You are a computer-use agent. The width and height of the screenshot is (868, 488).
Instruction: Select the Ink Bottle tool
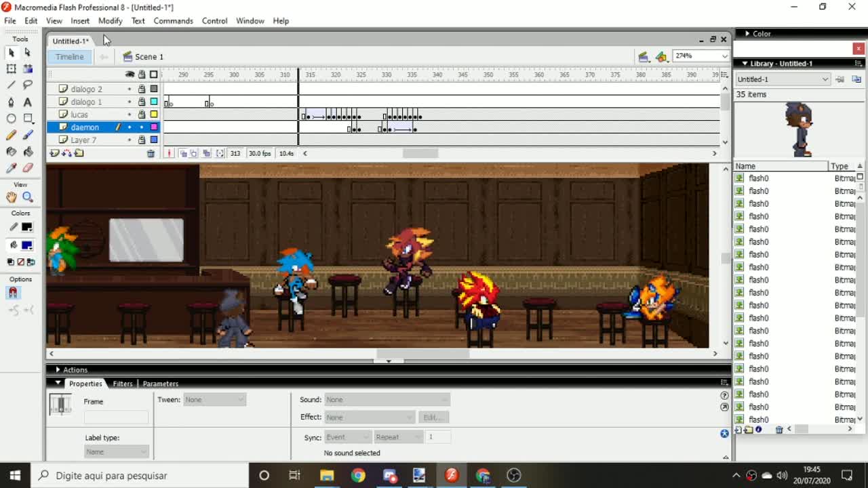click(x=11, y=151)
